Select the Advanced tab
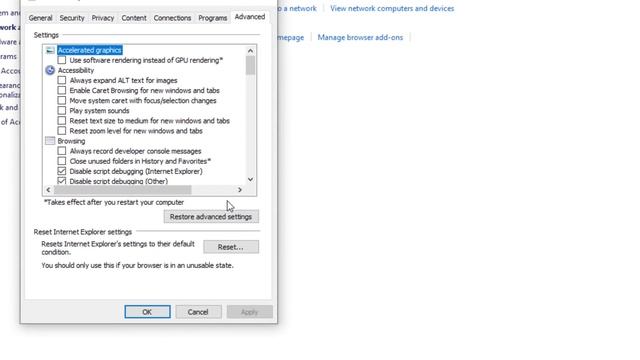The height and width of the screenshot is (360, 640). coord(250,17)
